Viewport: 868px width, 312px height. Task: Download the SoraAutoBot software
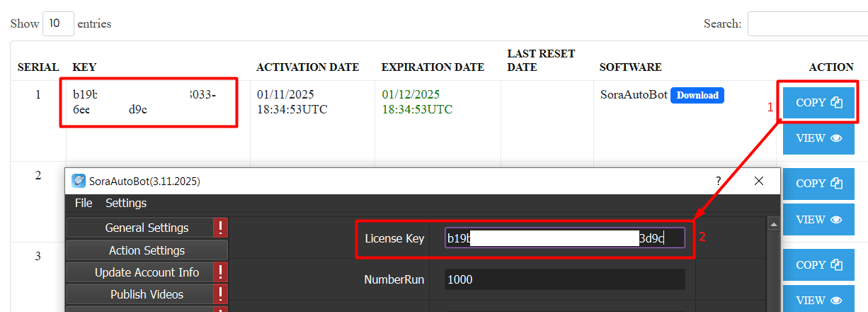[697, 95]
